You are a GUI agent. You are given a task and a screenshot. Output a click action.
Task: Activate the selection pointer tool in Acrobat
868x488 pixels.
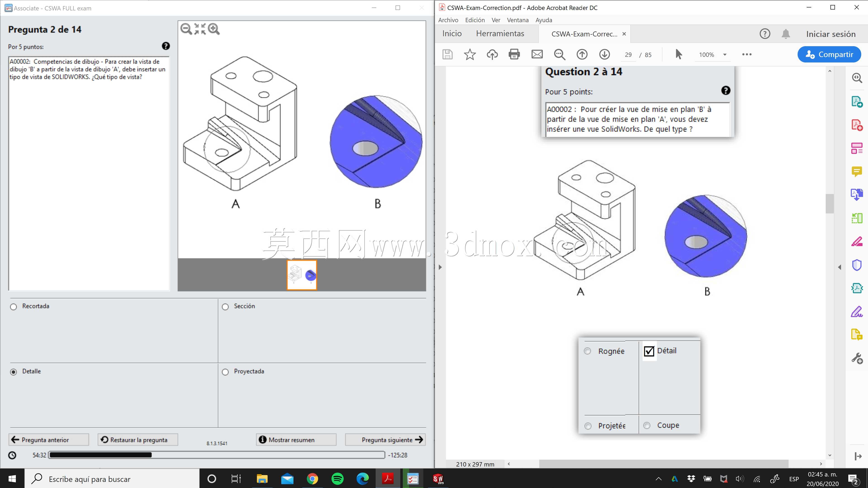coord(679,55)
